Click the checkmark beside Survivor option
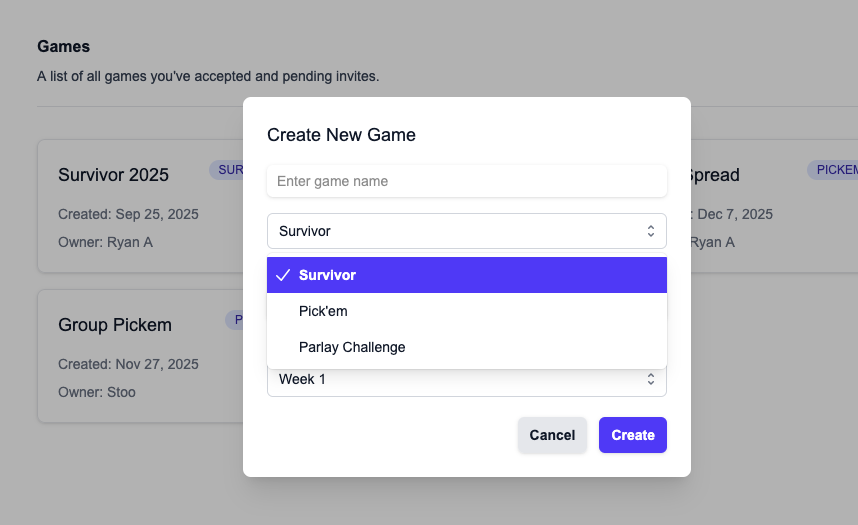 283,275
